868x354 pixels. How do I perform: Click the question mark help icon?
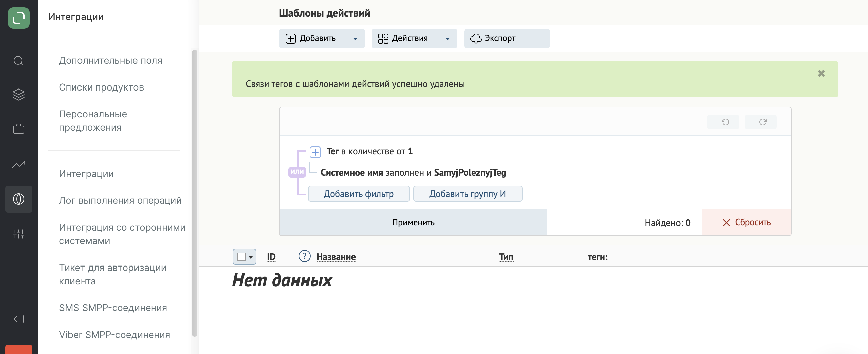click(x=304, y=256)
